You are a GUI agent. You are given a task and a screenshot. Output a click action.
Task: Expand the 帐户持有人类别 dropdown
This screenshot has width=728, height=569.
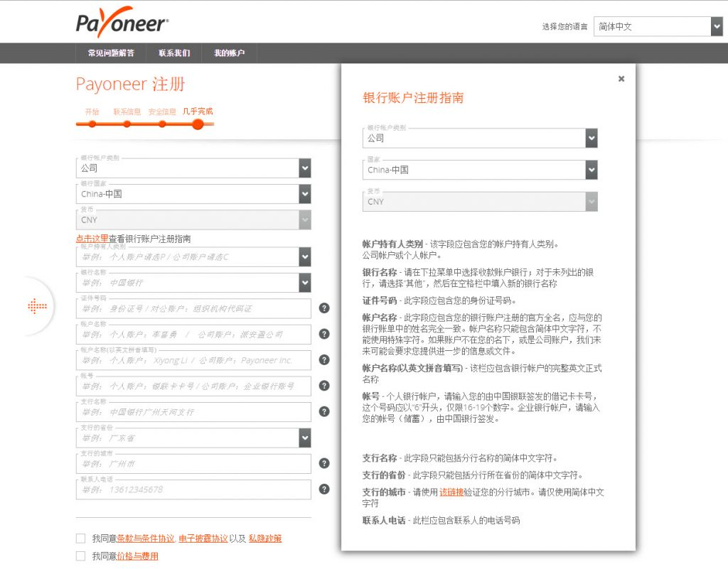point(304,256)
